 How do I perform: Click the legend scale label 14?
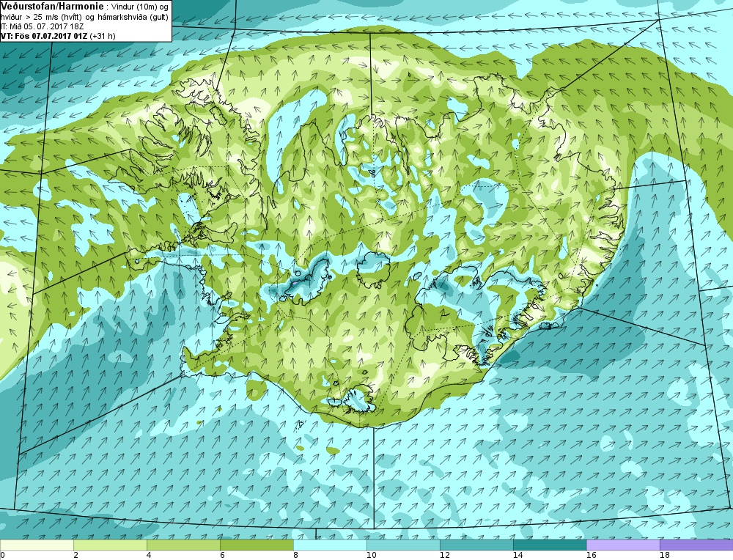tap(518, 556)
